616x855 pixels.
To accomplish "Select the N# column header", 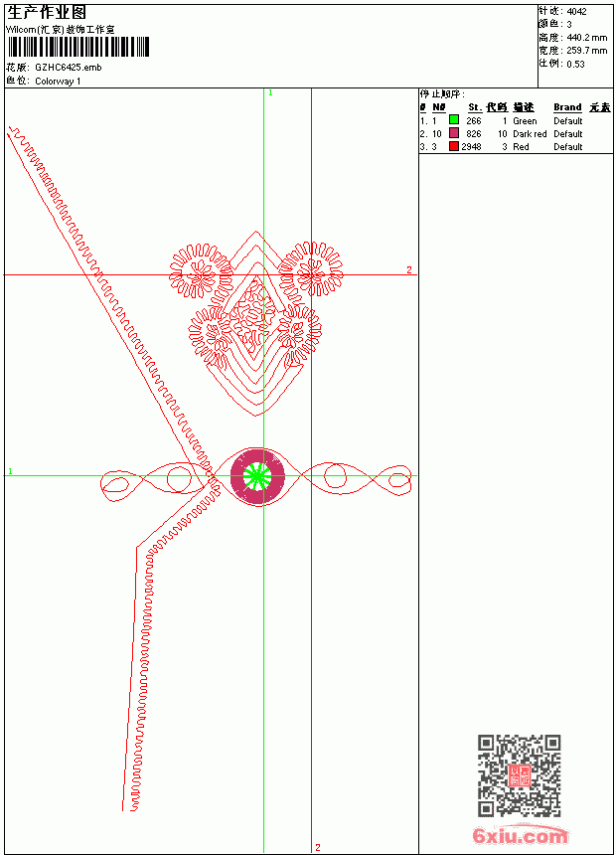I will tap(439, 107).
